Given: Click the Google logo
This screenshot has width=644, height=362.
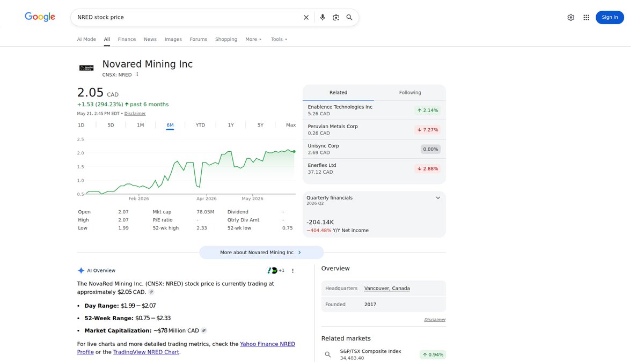Looking at the screenshot, I should (x=40, y=17).
